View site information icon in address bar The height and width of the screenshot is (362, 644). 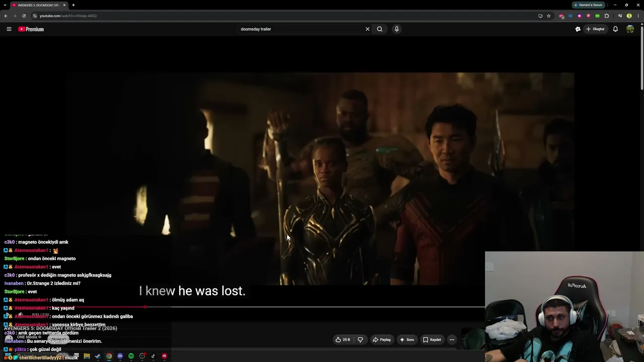click(x=34, y=16)
